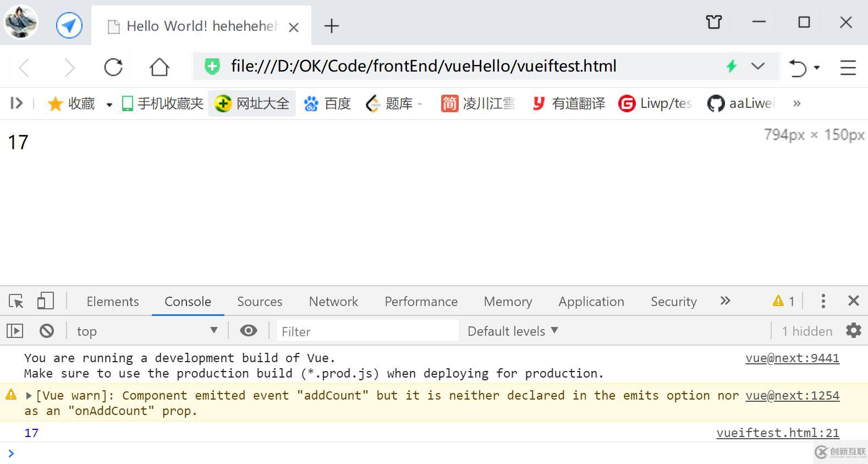Activate the DevTools inspect element picker
Viewport: 868px width, 464px height.
click(x=16, y=301)
